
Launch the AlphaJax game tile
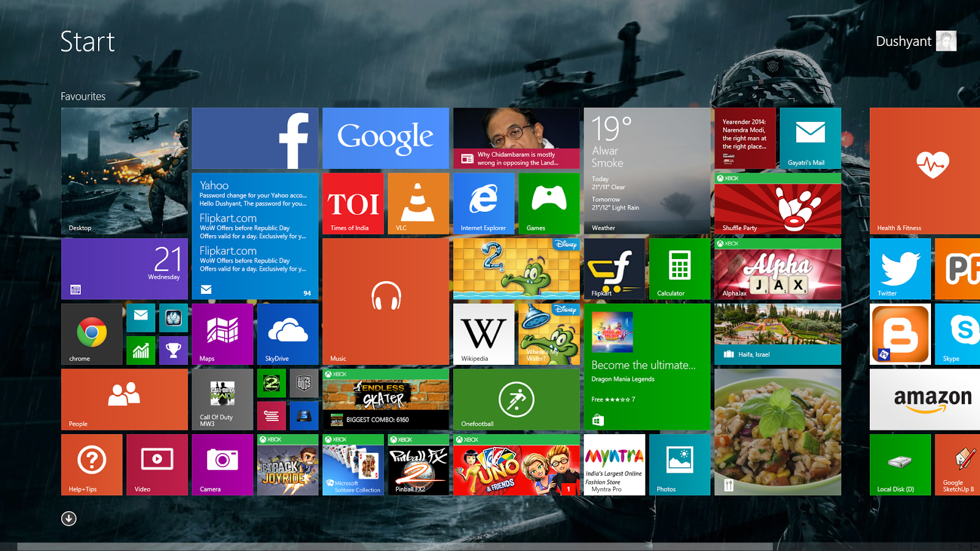[x=778, y=269]
